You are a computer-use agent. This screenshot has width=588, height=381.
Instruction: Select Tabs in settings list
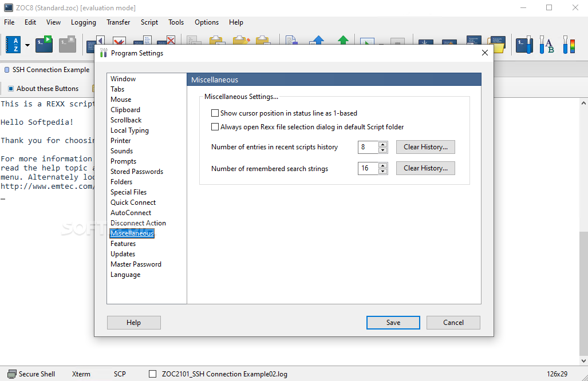(117, 89)
